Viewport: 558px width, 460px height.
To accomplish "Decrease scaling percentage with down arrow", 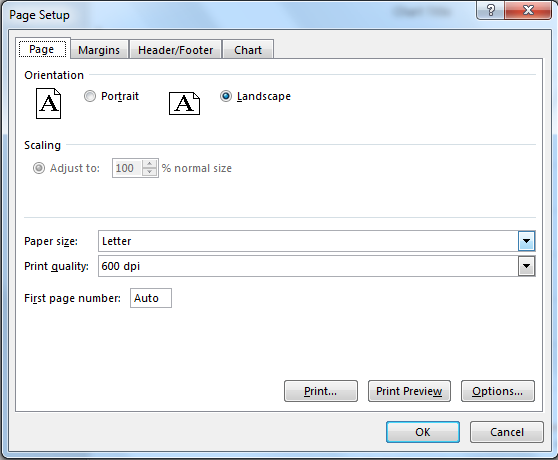I will (149, 172).
